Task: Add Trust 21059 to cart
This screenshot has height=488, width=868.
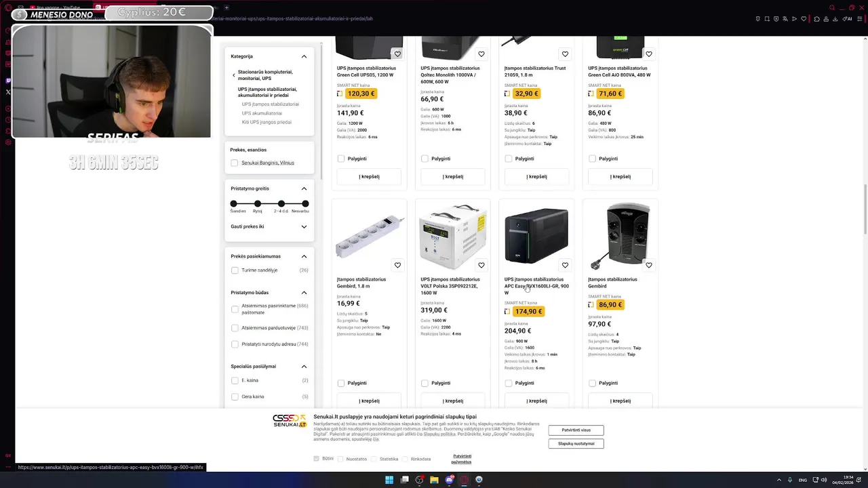Action: click(x=536, y=177)
